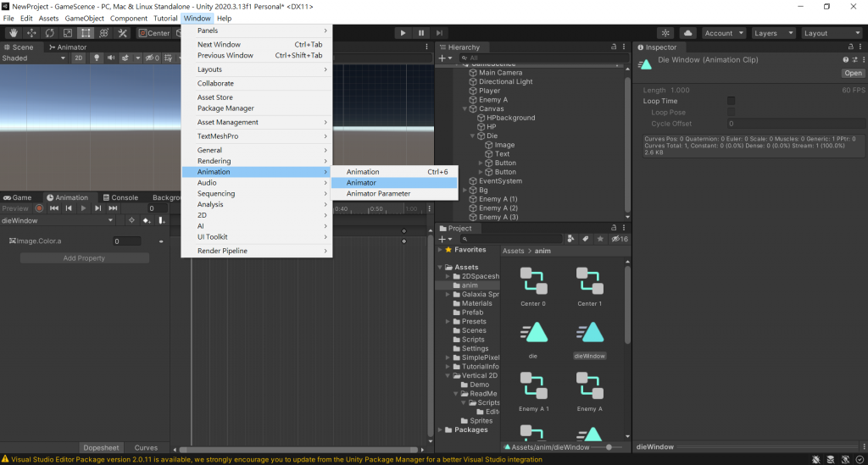Select the dieWindow animation clip asset
868x465 pixels.
pos(590,340)
